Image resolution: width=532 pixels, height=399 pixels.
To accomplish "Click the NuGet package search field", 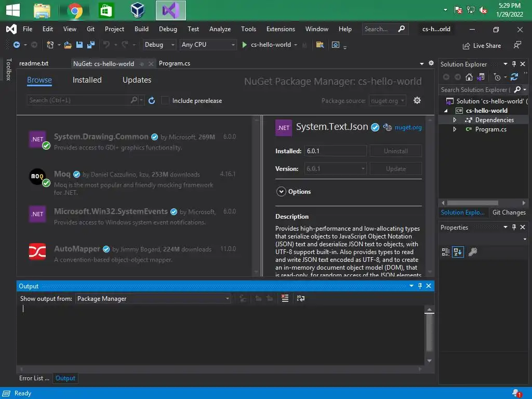I will (79, 100).
